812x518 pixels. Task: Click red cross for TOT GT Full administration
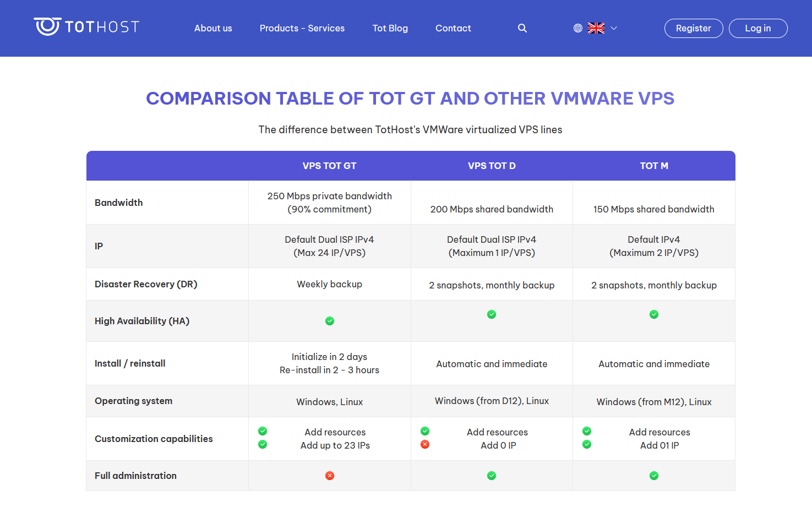330,476
